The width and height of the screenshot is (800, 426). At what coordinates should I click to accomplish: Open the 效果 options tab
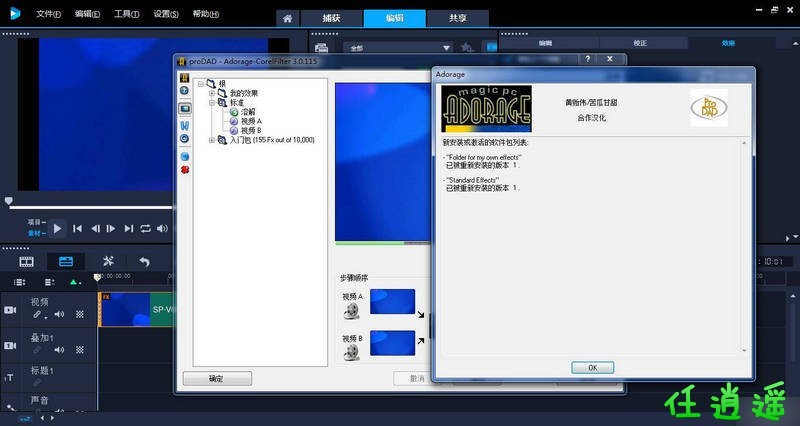(728, 43)
